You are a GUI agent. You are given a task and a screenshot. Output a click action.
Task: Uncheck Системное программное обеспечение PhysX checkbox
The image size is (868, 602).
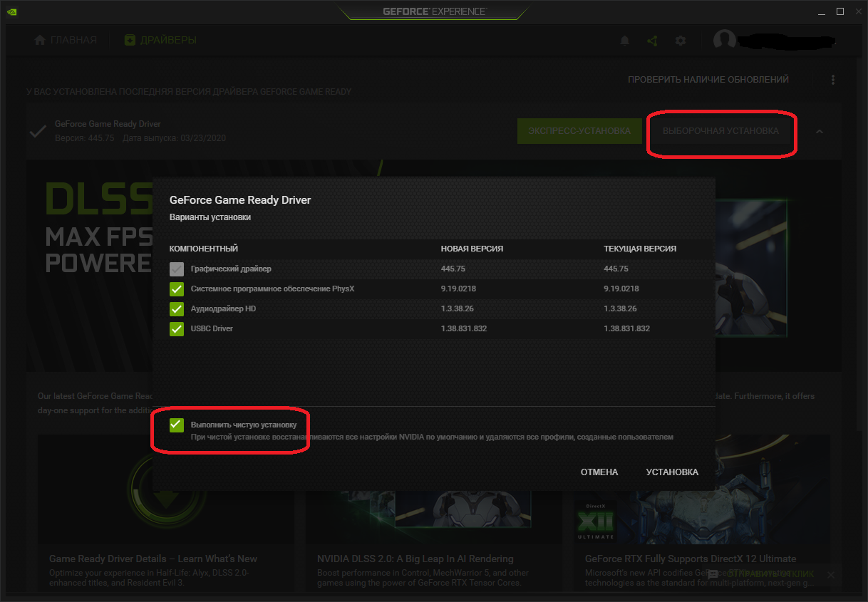click(177, 289)
